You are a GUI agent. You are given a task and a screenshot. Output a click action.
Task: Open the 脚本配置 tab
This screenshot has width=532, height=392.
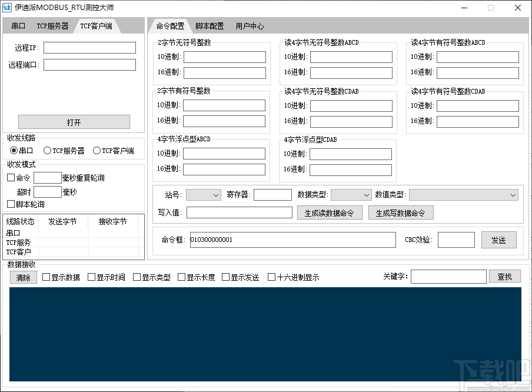pyautogui.click(x=210, y=25)
